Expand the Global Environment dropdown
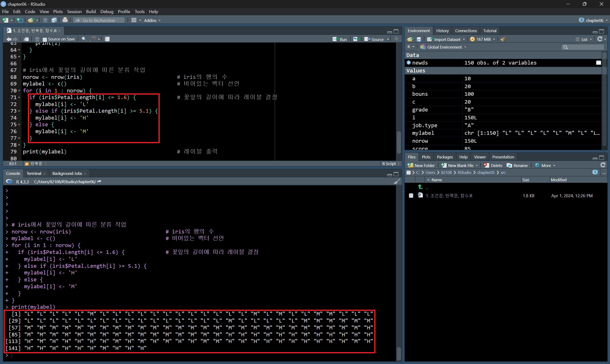The image size is (610, 364). (444, 47)
